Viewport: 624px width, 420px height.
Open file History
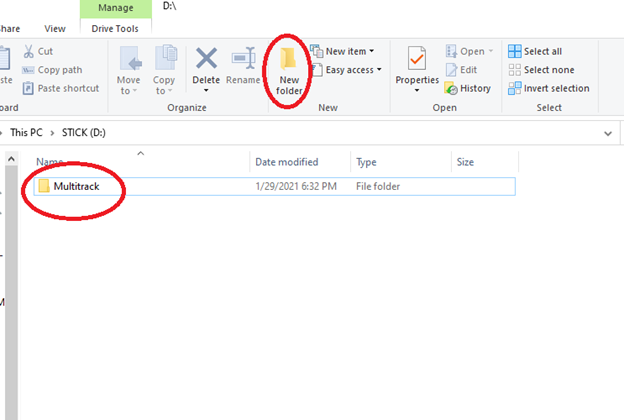tap(468, 88)
